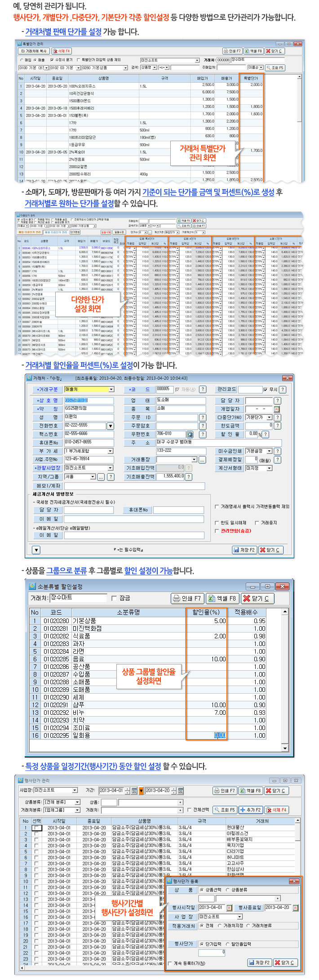Toggle the 관리안함(숨김) checkbox

click(x=217, y=531)
